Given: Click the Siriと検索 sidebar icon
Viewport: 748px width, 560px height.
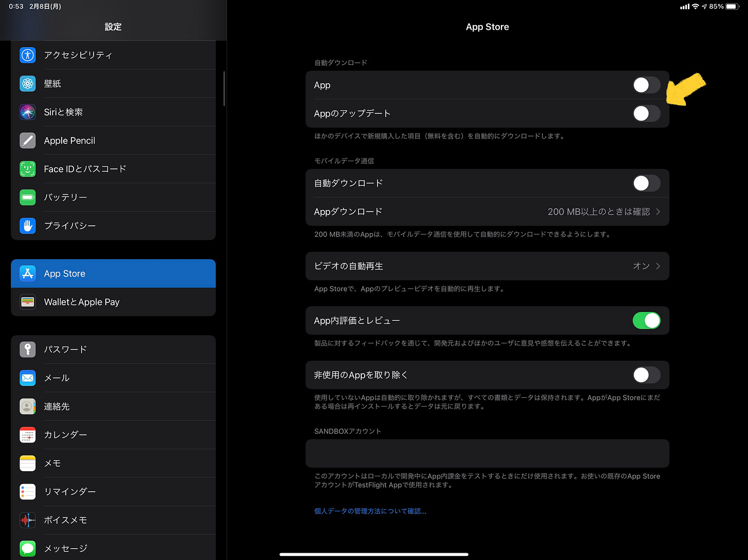Looking at the screenshot, I should pyautogui.click(x=27, y=112).
